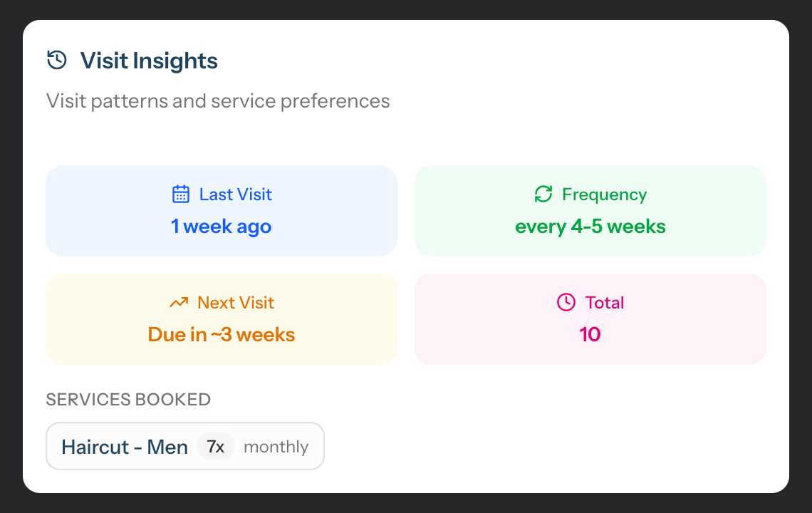Select the '1 week ago' value
This screenshot has height=513, width=812.
[x=221, y=227]
